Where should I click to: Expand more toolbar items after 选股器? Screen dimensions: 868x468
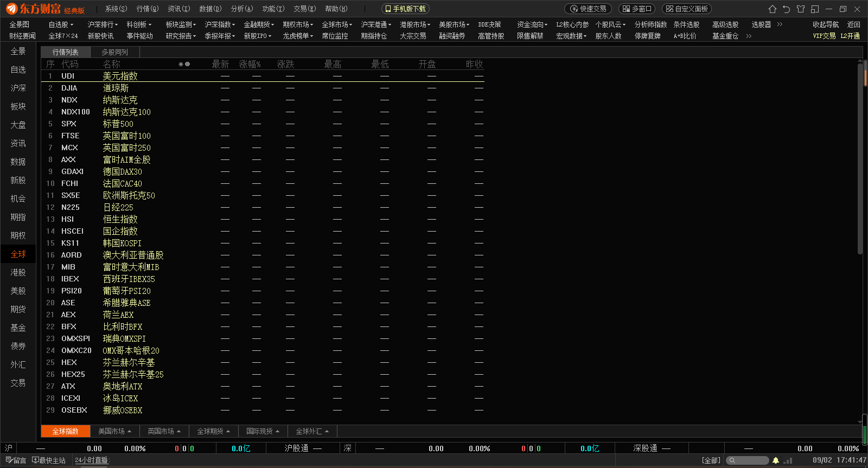point(780,24)
